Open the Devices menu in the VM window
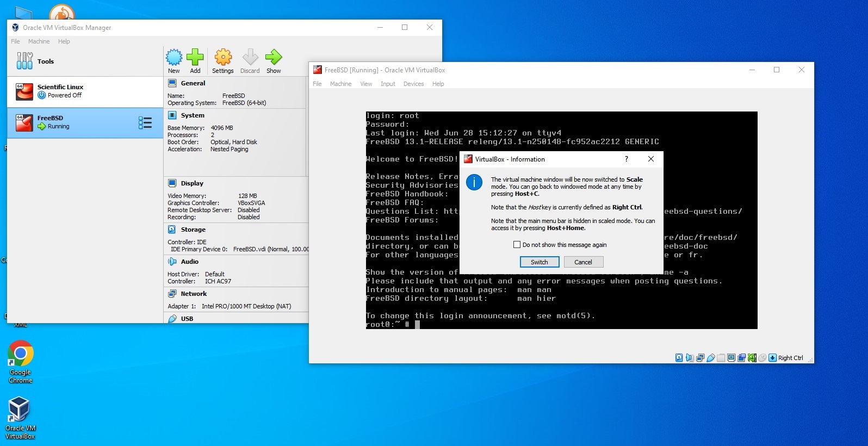868x446 pixels. (413, 84)
